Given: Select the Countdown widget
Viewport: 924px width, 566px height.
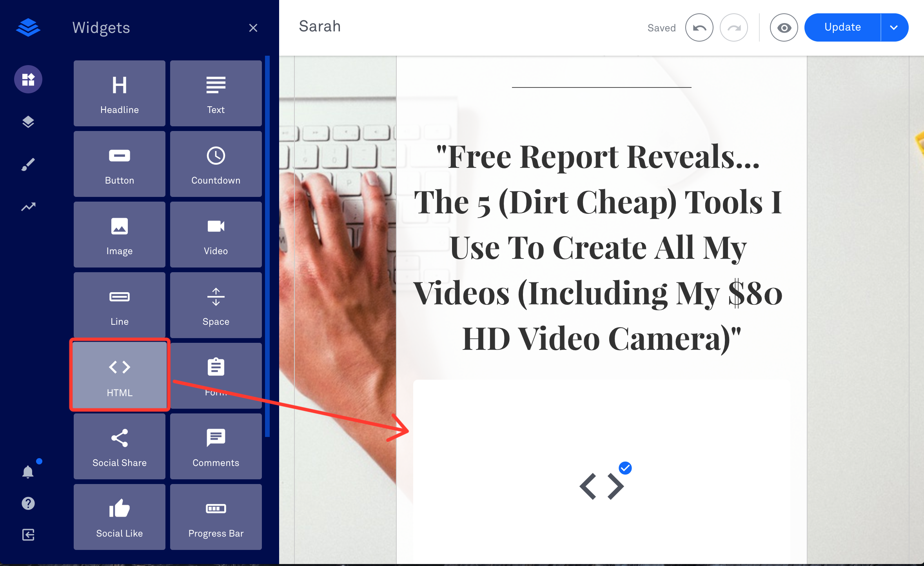Looking at the screenshot, I should coord(216,164).
